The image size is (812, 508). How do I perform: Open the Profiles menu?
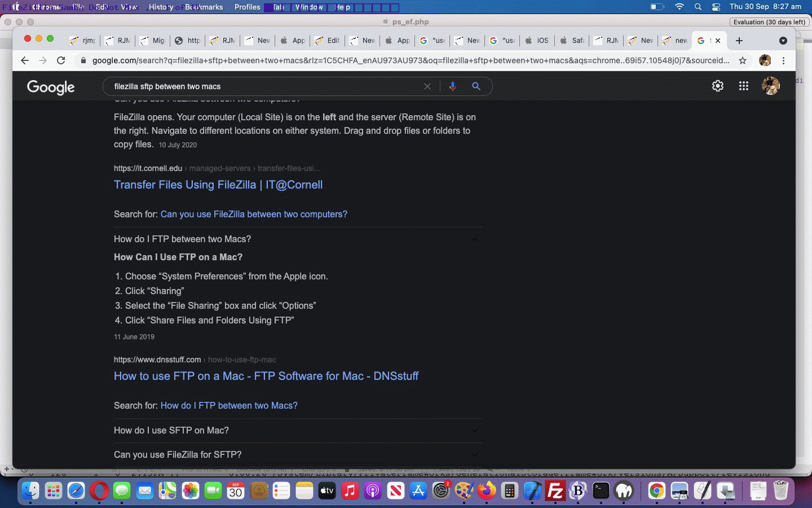247,7
